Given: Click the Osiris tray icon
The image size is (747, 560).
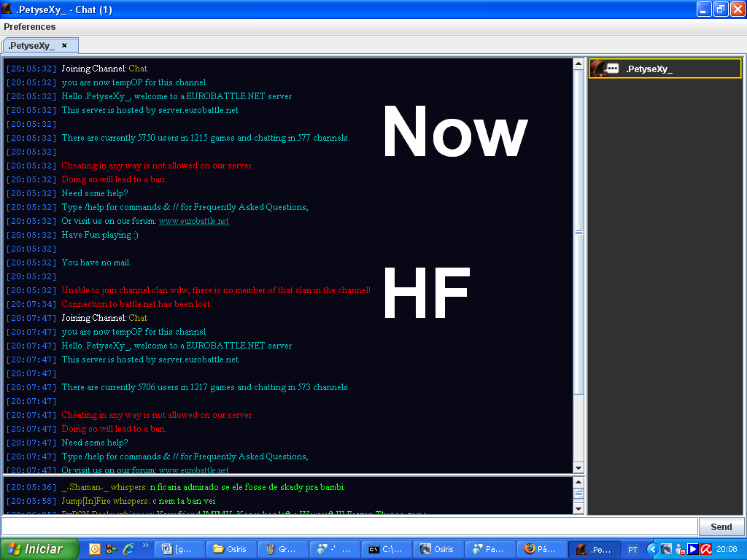Looking at the screenshot, I should tap(667, 550).
